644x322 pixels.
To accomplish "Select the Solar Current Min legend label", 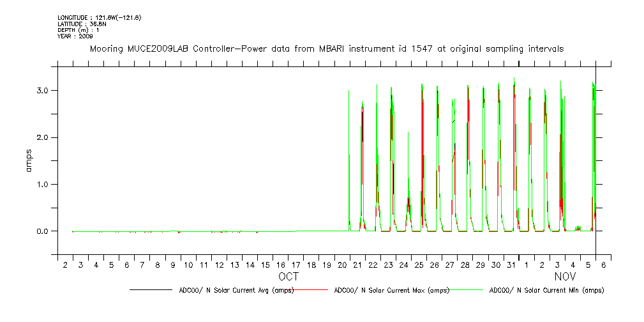I will pos(546,290).
